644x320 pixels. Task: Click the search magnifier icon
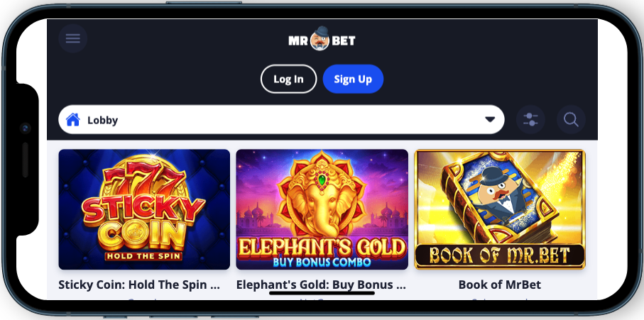(x=571, y=120)
